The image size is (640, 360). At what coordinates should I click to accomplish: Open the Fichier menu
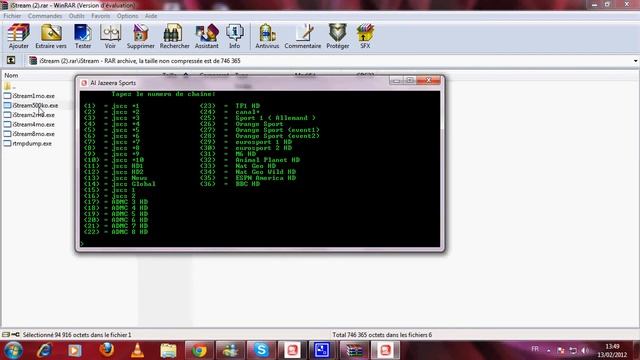12,16
